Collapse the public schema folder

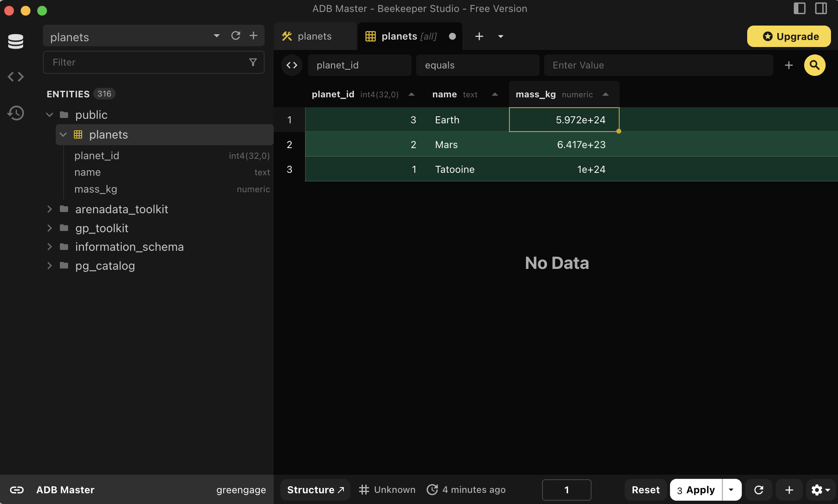point(50,115)
